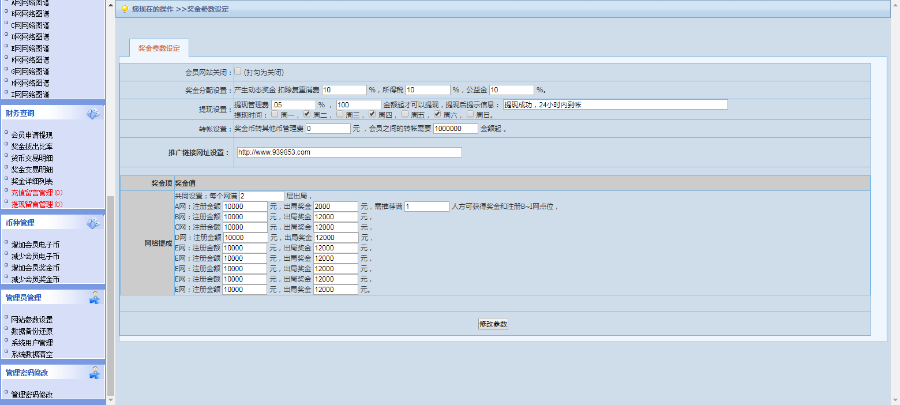This screenshot has height=405, width=900.
Task: Focus the B网 注册金额 field
Action: [245, 217]
